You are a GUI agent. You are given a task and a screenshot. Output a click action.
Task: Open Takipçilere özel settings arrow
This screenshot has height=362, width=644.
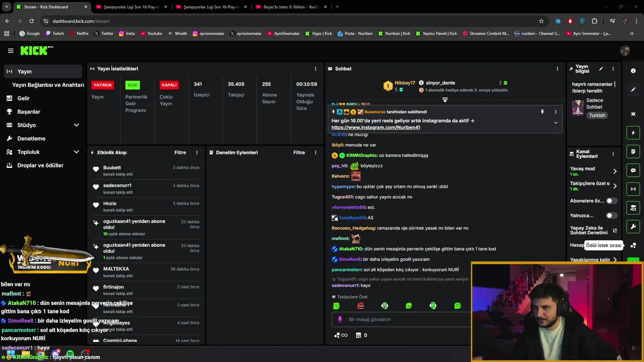point(615,186)
